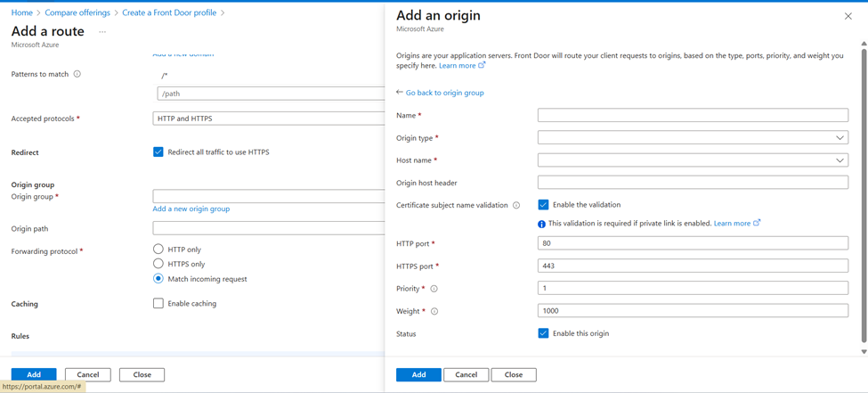This screenshot has width=868, height=393.
Task: Click Add button in Add a route pane
Action: [x=34, y=374]
